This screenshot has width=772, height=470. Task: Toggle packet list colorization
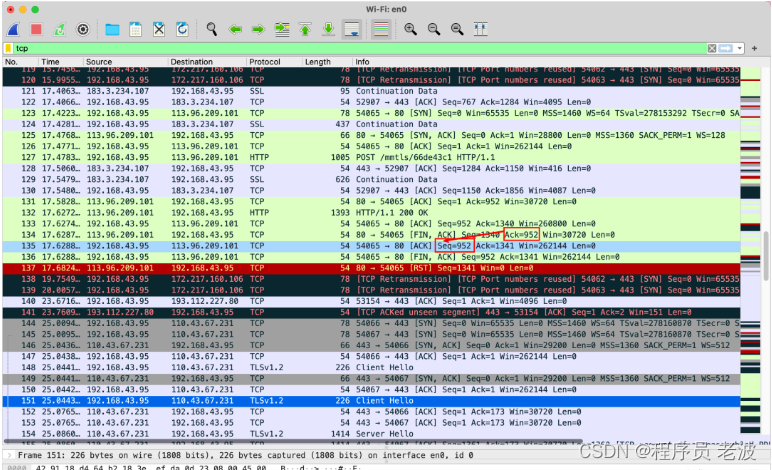tap(382, 30)
